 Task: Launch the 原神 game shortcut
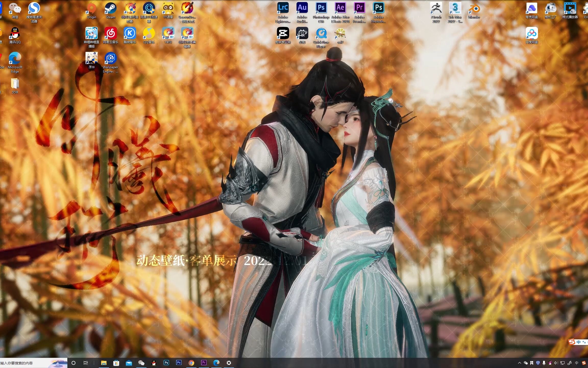92,60
